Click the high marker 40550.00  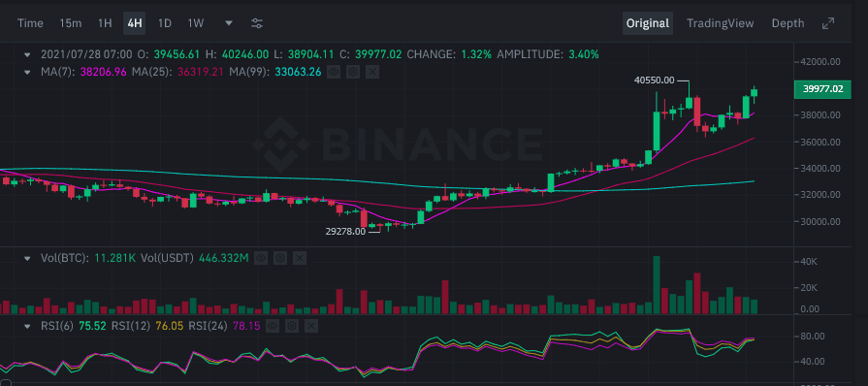[x=655, y=80]
